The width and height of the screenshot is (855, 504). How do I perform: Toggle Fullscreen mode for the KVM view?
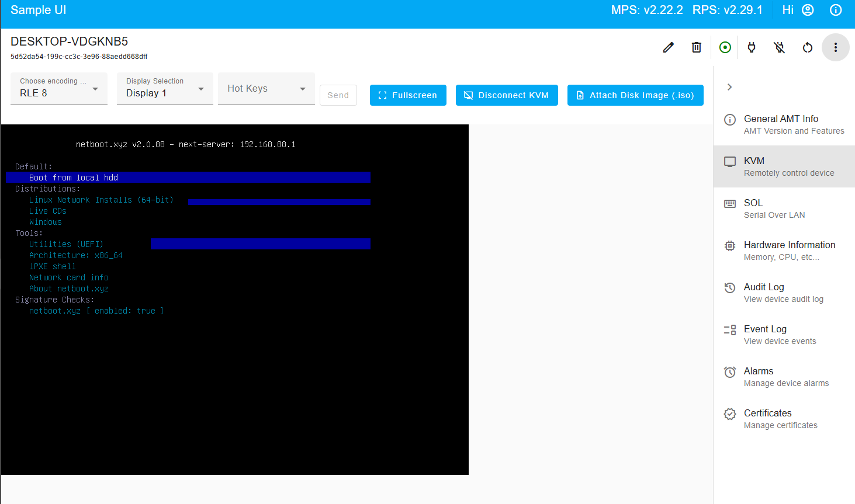pos(408,95)
